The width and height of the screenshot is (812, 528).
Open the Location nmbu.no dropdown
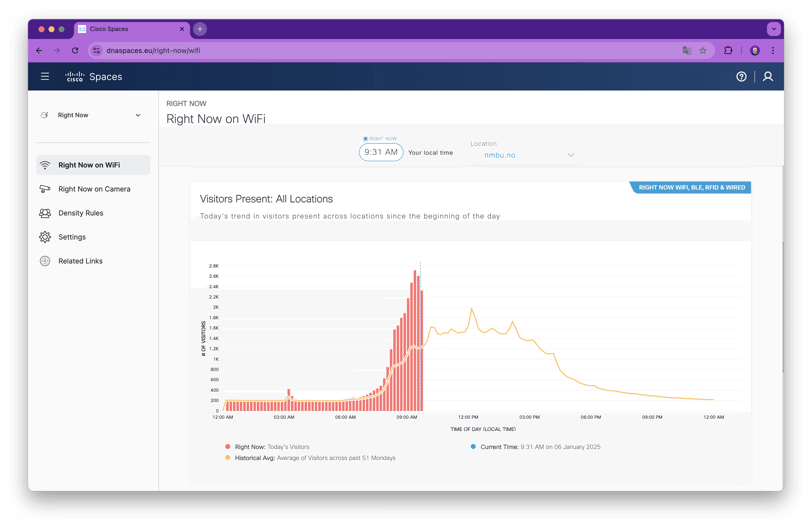525,155
